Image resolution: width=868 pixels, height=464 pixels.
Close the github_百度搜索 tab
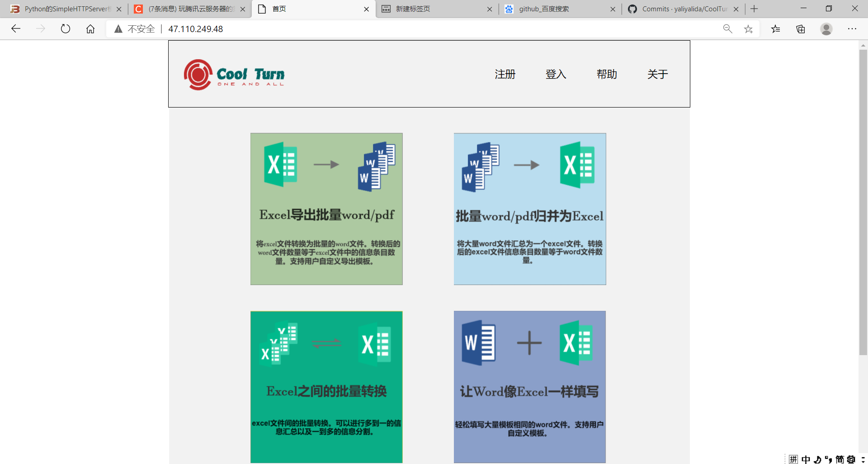coord(613,9)
